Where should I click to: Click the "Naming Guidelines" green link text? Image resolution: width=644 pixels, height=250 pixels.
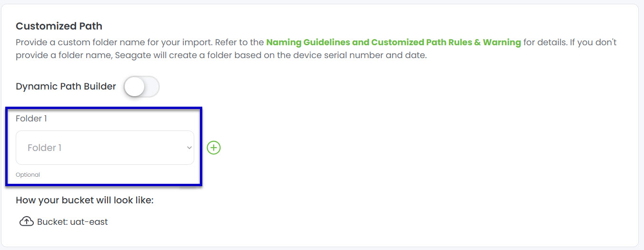coord(307,42)
